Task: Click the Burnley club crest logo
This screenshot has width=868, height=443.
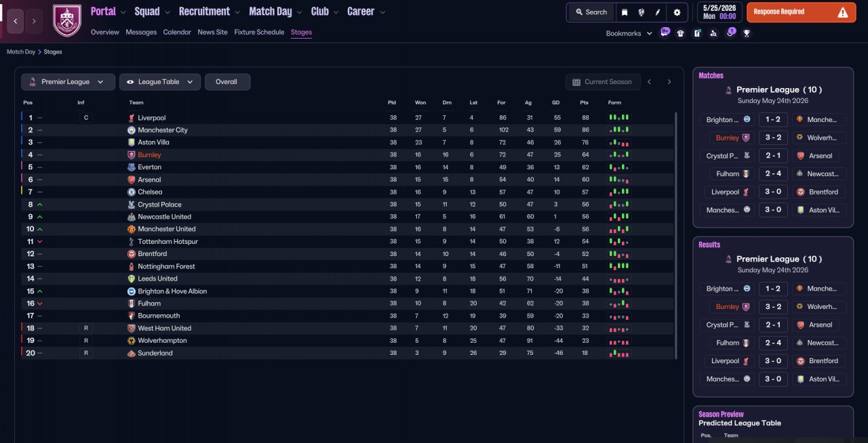Action: (x=66, y=21)
